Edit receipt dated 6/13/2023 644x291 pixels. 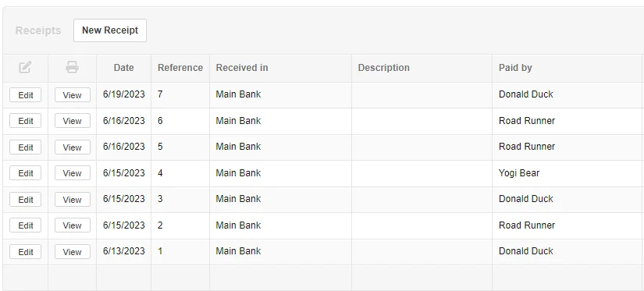[26, 251]
